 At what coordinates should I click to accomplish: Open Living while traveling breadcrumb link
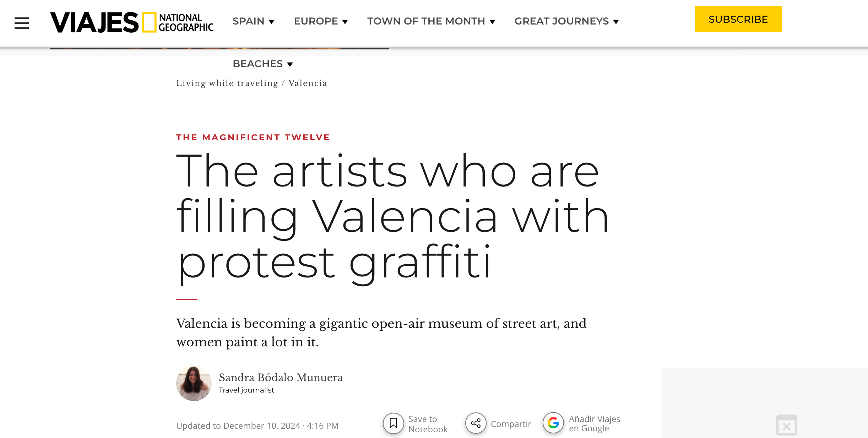tap(227, 83)
